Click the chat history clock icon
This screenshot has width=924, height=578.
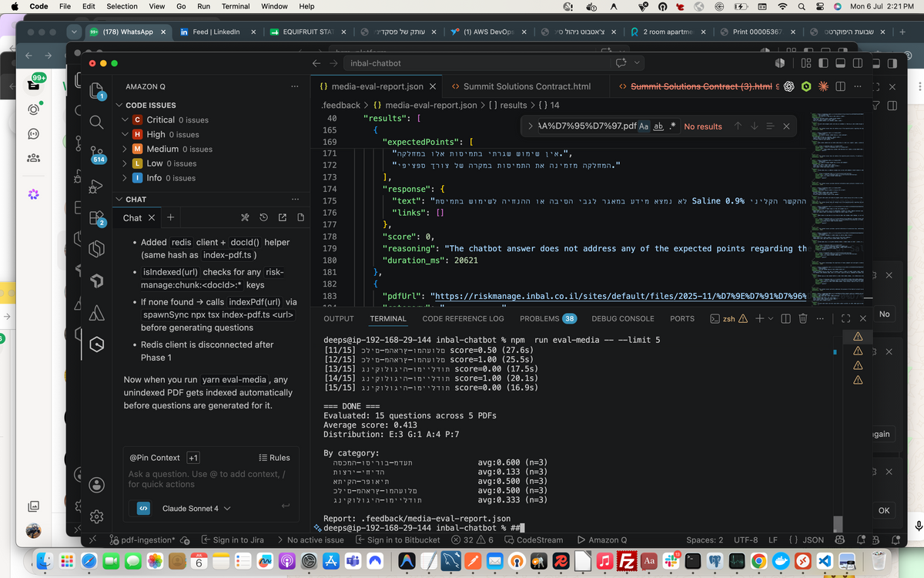point(263,218)
